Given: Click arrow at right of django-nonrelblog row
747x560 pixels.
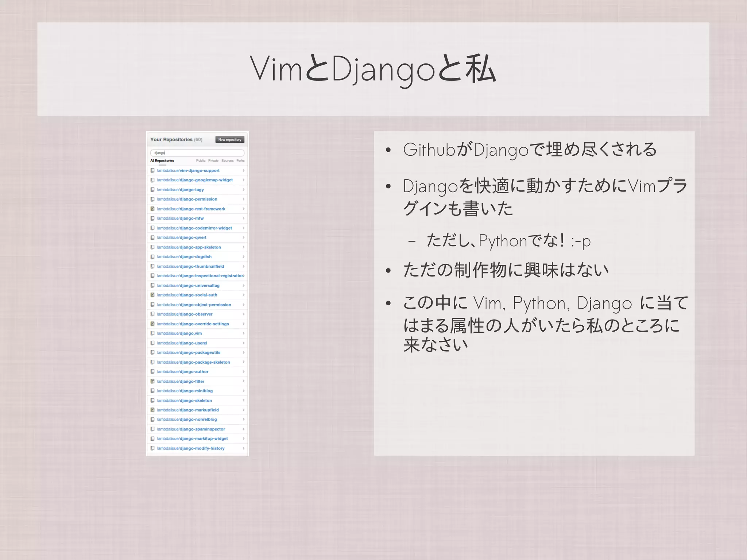Looking at the screenshot, I should coord(243,420).
